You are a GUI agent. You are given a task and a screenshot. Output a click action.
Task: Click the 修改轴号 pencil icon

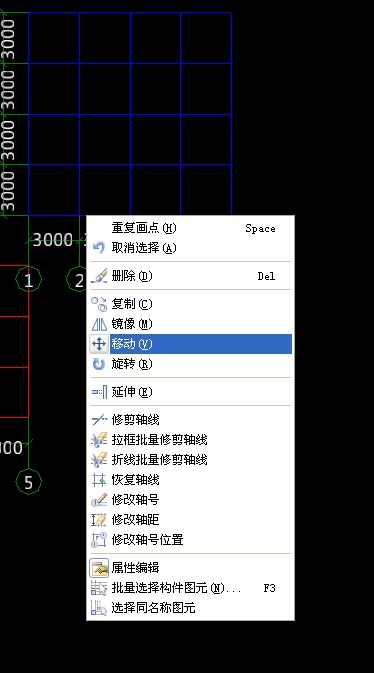point(99,500)
